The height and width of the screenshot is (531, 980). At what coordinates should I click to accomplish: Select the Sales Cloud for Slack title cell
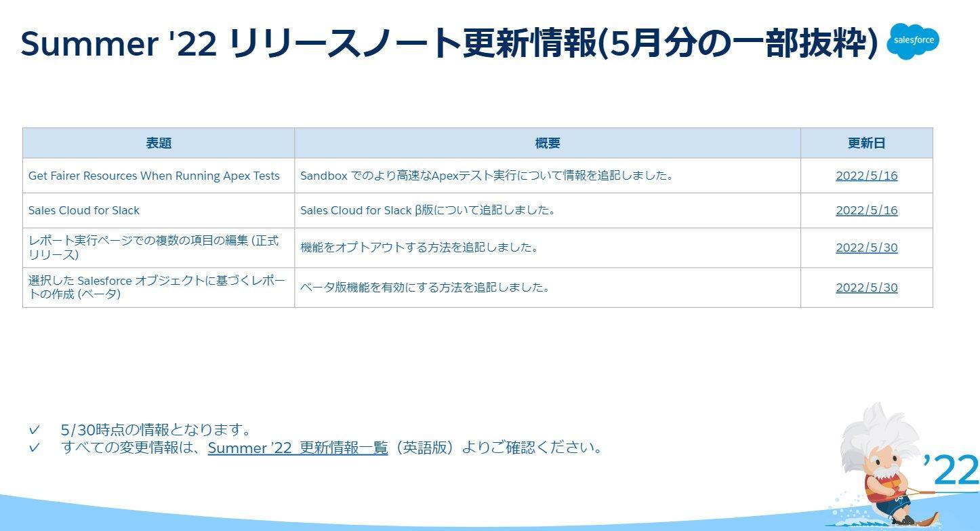click(159, 210)
